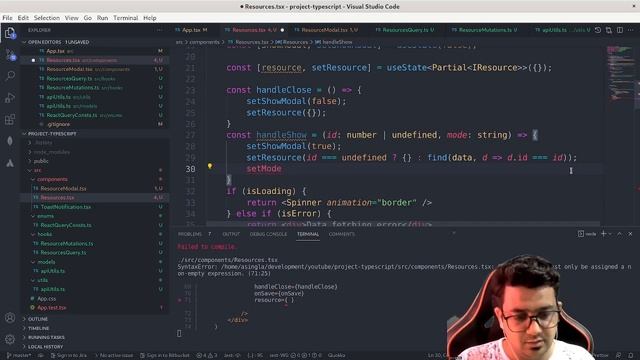Open the Explorer view in activity bar
The height and width of the screenshot is (360, 640).
(x=10, y=33)
